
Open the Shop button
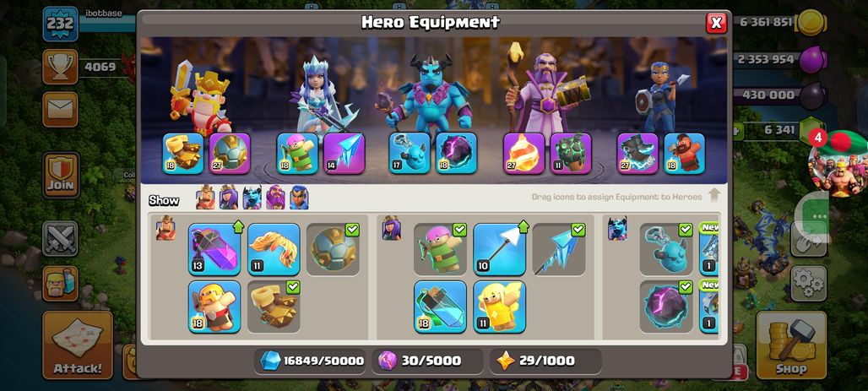pyautogui.click(x=791, y=345)
